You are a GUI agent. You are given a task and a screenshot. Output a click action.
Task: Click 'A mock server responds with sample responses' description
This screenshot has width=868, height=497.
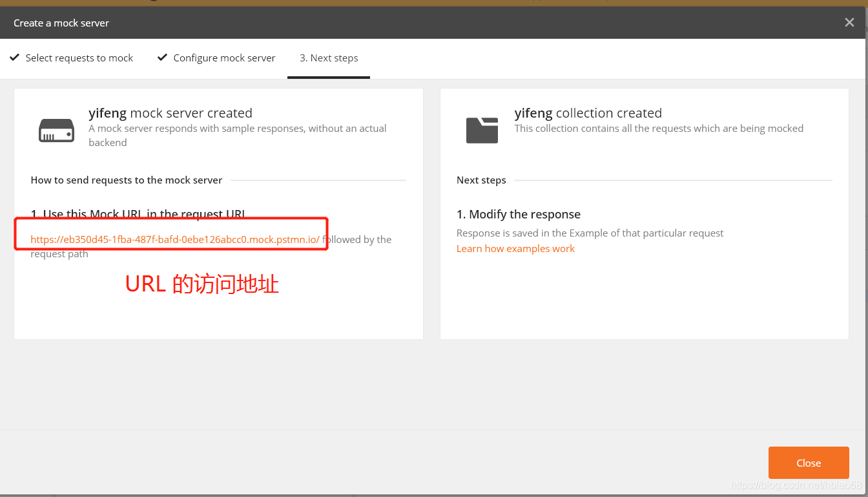(238, 135)
